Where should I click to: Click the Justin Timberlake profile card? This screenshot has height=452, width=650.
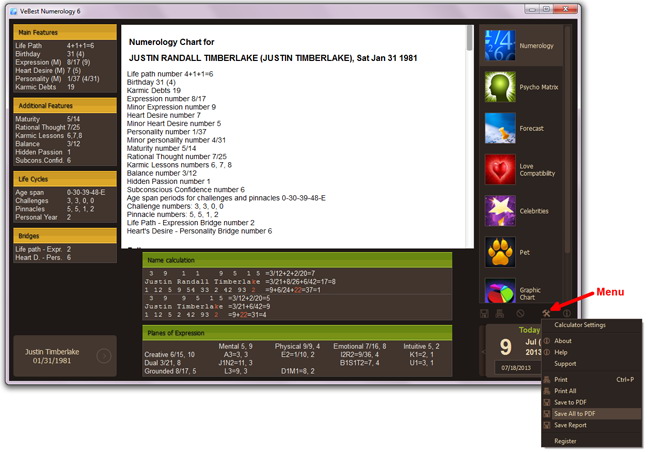[x=65, y=356]
